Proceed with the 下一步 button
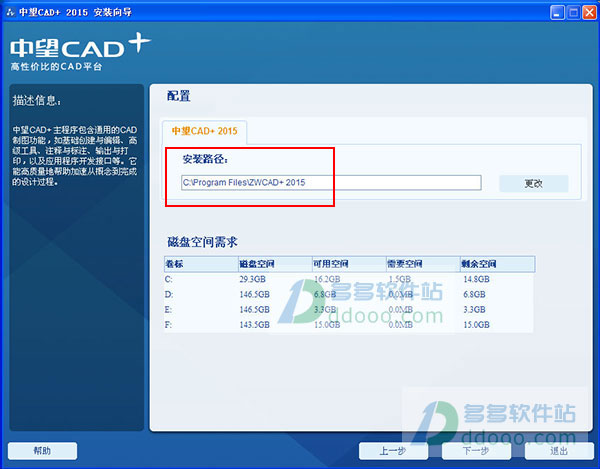The image size is (600, 469). 476,451
